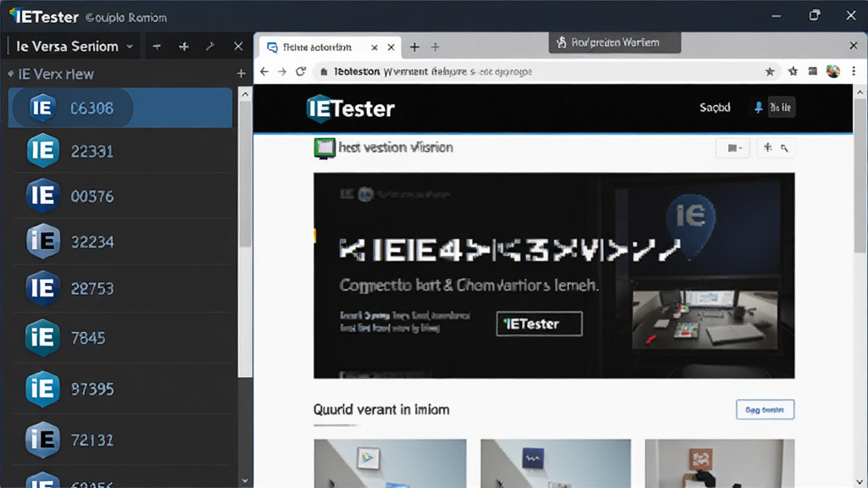This screenshot has width=868, height=488.
Task: Collapse the IE Verx rlew section
Action: 10,74
